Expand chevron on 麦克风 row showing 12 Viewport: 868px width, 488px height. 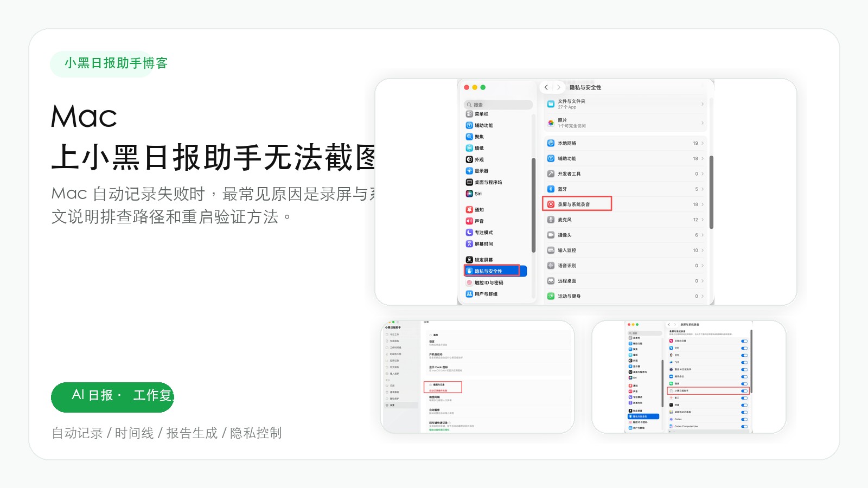[x=703, y=220]
